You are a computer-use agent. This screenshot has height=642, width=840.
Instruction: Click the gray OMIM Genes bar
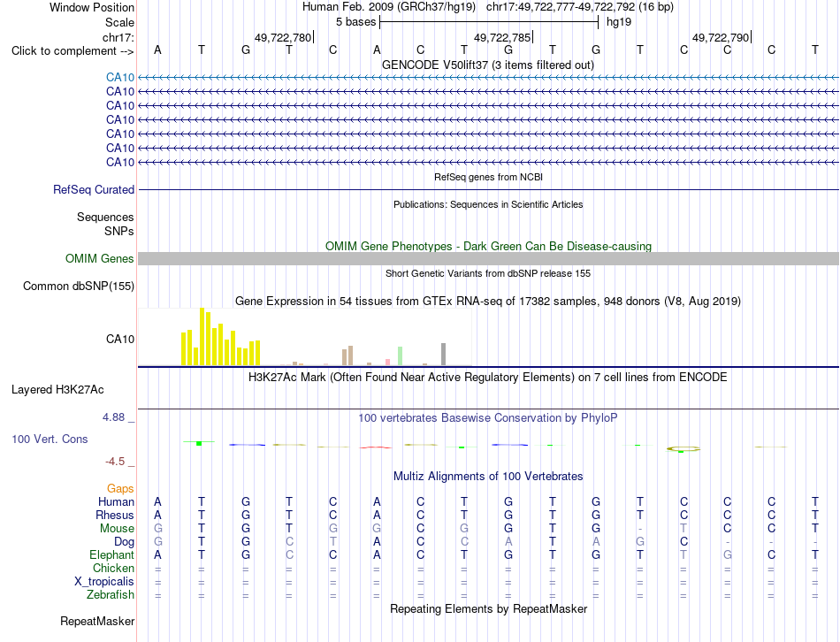(488, 259)
